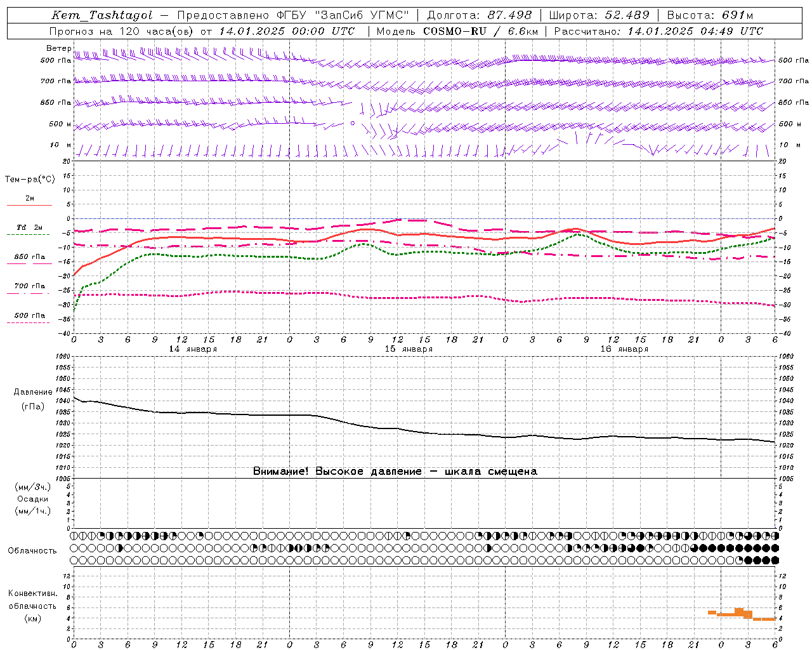Click the Тем-ра(°C) axis title

coord(30,180)
